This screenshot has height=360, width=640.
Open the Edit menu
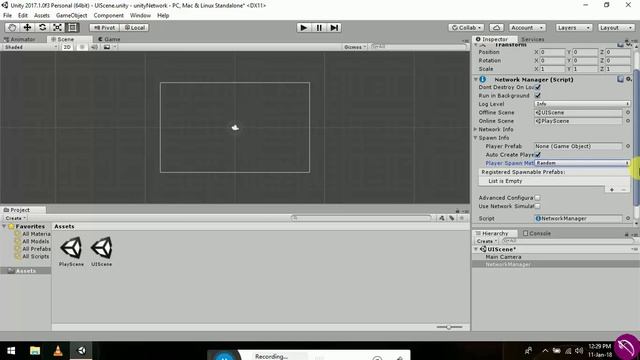tap(23, 16)
